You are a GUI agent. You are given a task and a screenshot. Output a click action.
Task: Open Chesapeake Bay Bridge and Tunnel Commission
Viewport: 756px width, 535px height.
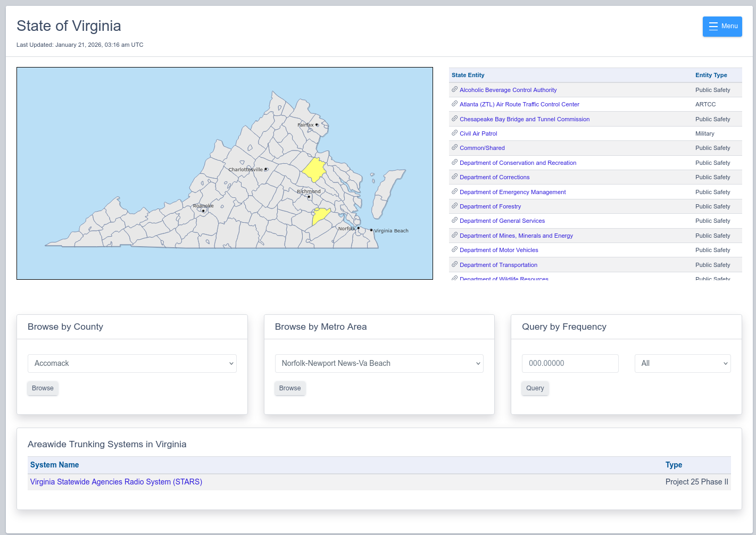pos(525,119)
